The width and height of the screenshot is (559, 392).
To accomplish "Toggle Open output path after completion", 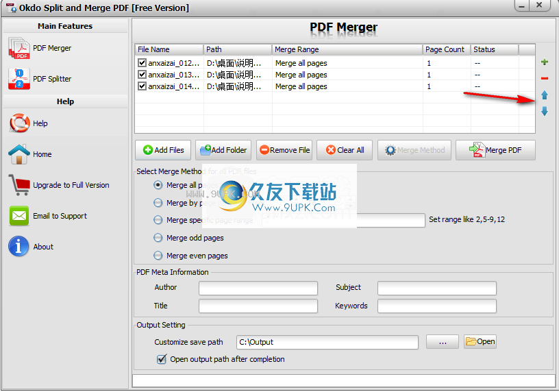I will [x=162, y=359].
